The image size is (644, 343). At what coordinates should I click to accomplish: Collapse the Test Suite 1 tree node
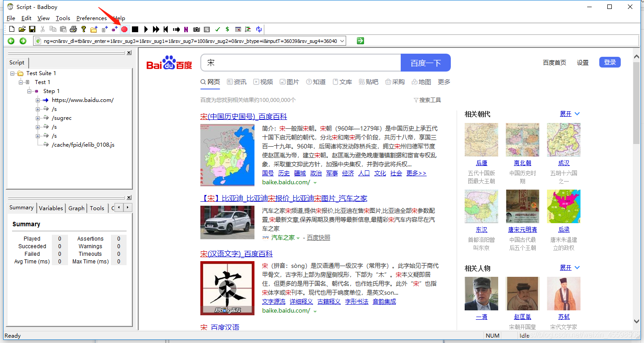(12, 73)
